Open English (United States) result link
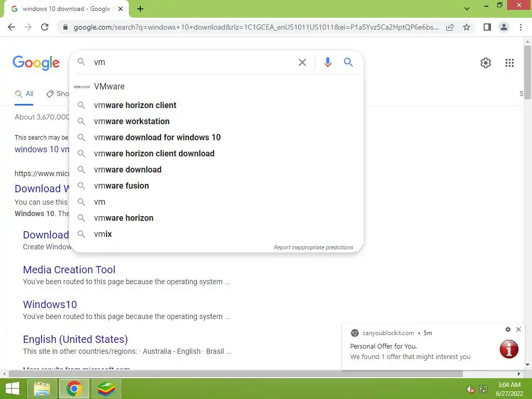Screen dimensions: 532x399 75,339
